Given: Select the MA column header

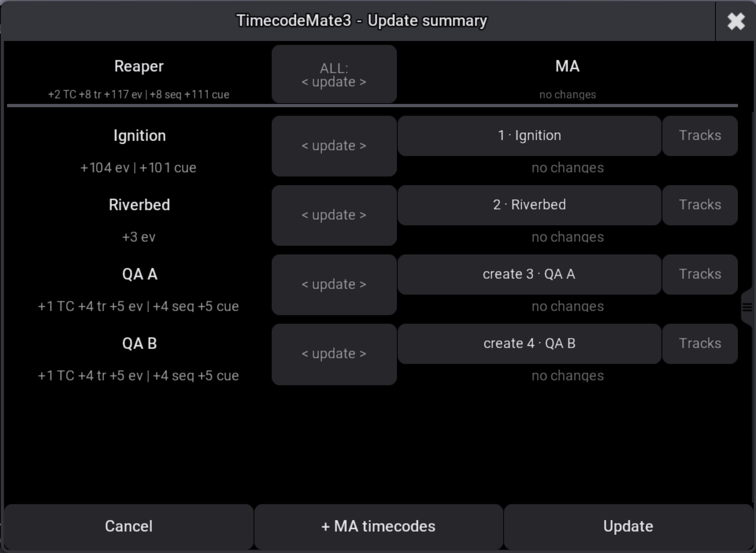Looking at the screenshot, I should (568, 66).
